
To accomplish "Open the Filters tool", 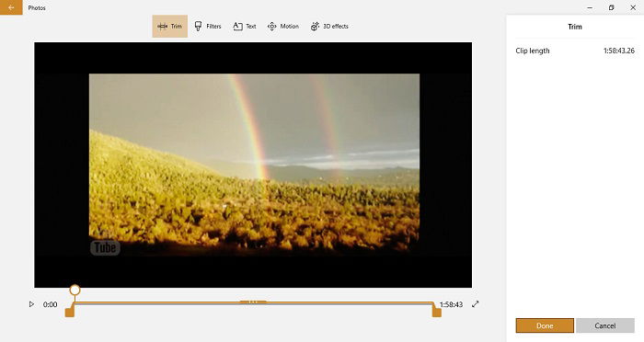I will point(208,27).
